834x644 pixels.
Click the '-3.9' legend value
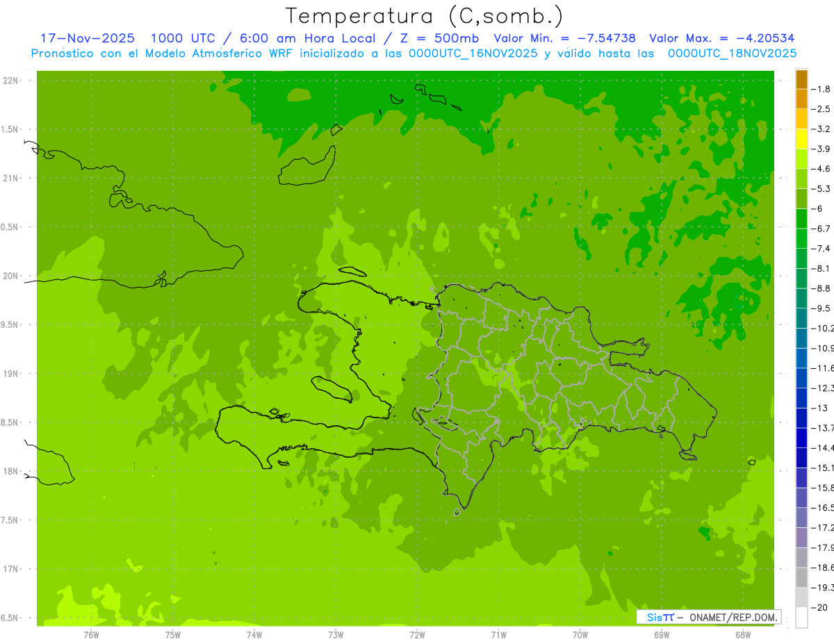coord(821,149)
